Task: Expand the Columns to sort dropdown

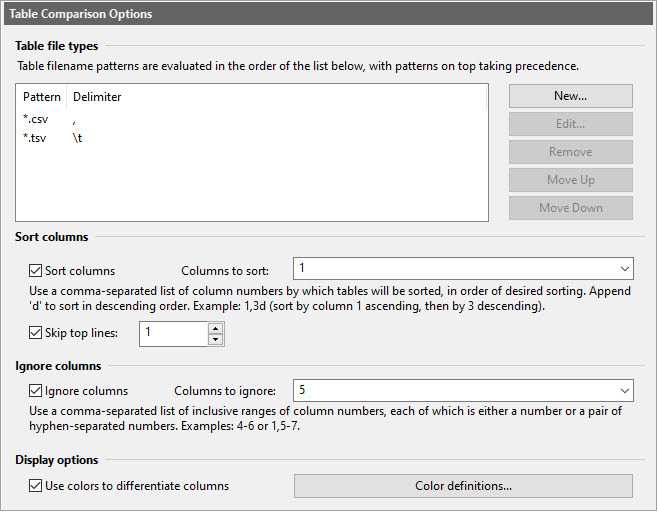Action: [624, 269]
